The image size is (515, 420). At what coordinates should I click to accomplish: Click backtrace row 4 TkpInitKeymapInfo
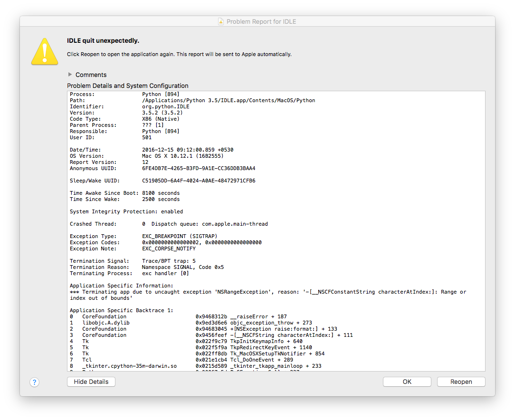point(186,341)
